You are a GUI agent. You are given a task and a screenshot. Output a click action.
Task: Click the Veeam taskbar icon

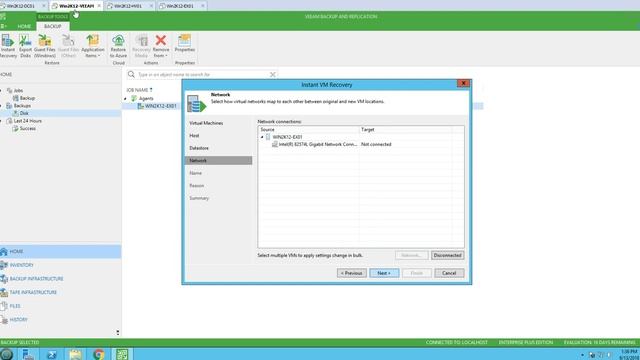[x=122, y=354]
